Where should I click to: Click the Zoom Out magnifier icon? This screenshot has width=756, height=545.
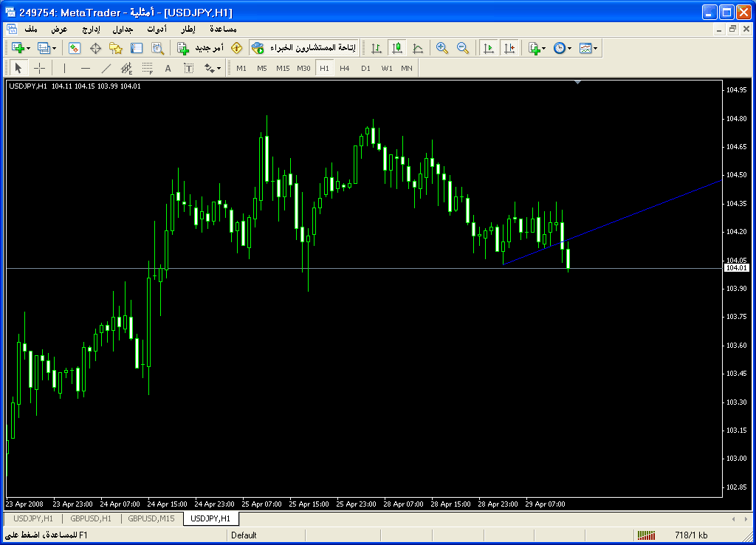[463, 48]
